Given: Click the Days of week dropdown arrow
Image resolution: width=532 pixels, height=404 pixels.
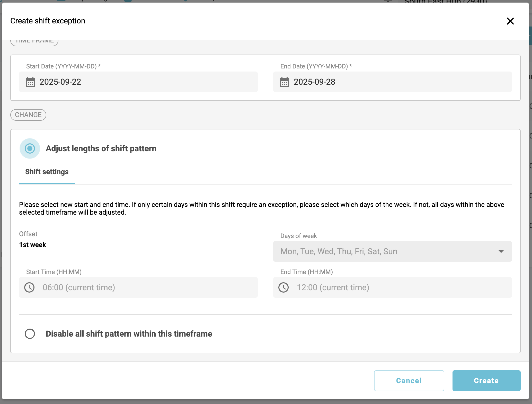Looking at the screenshot, I should 501,251.
